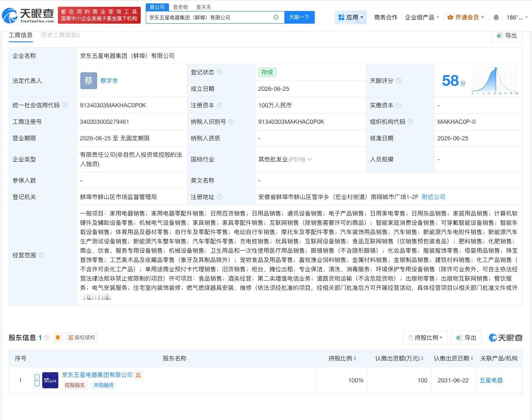Open the TianYanCha logo homepage
The height and width of the screenshot is (420, 532).
28,16
